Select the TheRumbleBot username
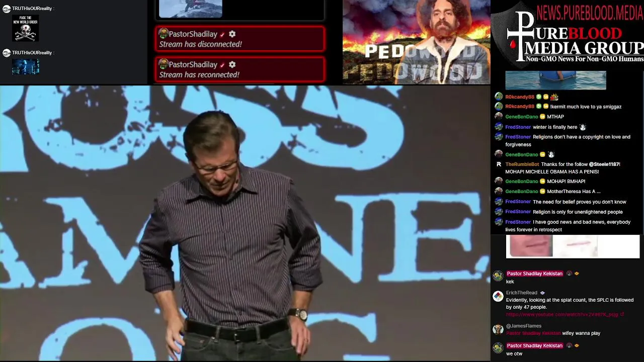Screen dimensions: 644x362 tap(522, 164)
